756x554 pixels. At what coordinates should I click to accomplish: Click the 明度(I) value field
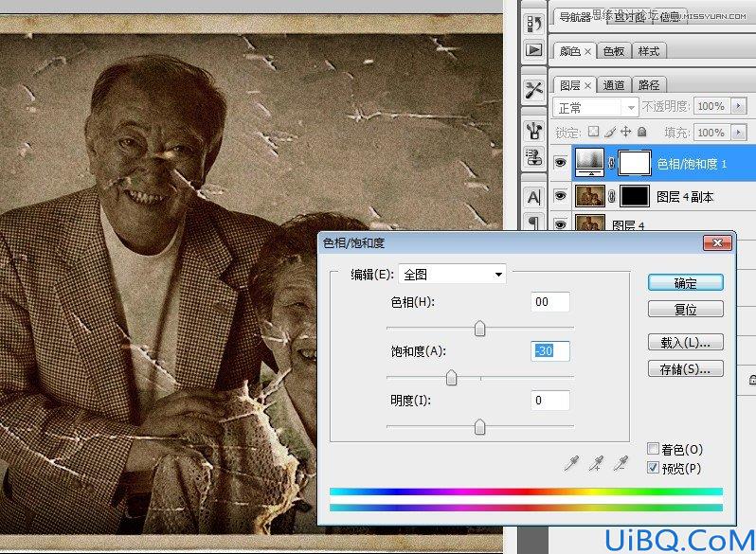pos(550,401)
